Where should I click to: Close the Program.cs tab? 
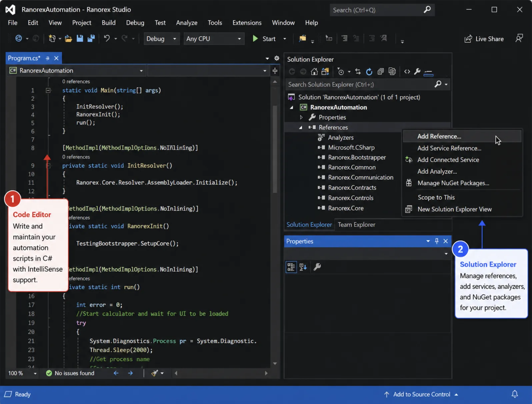coord(56,58)
